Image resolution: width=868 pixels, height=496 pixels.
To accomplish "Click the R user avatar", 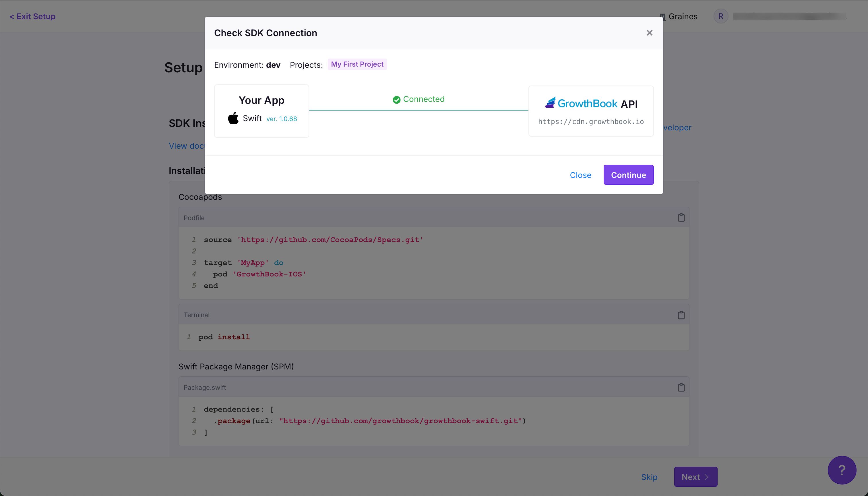I will [720, 16].
